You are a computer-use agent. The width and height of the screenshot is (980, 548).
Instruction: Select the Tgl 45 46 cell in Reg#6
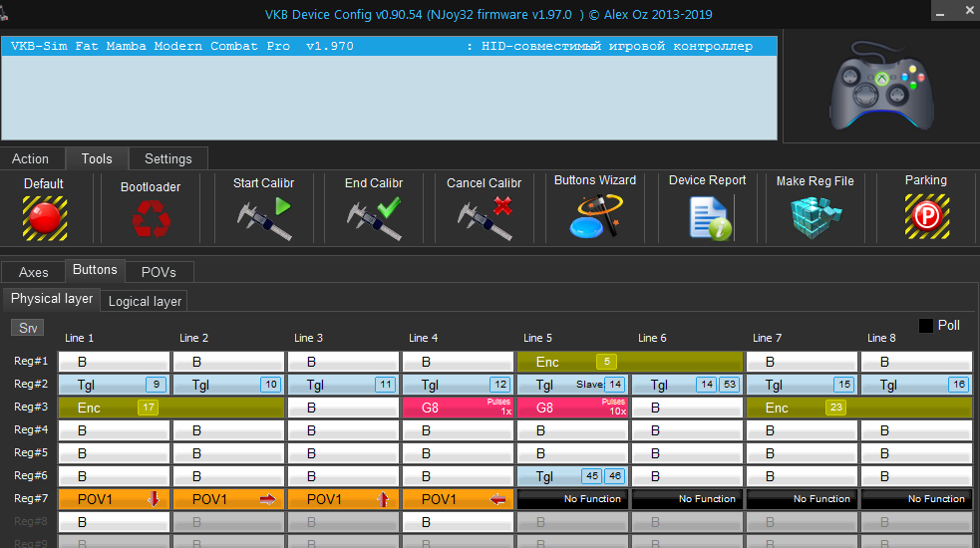click(572, 476)
